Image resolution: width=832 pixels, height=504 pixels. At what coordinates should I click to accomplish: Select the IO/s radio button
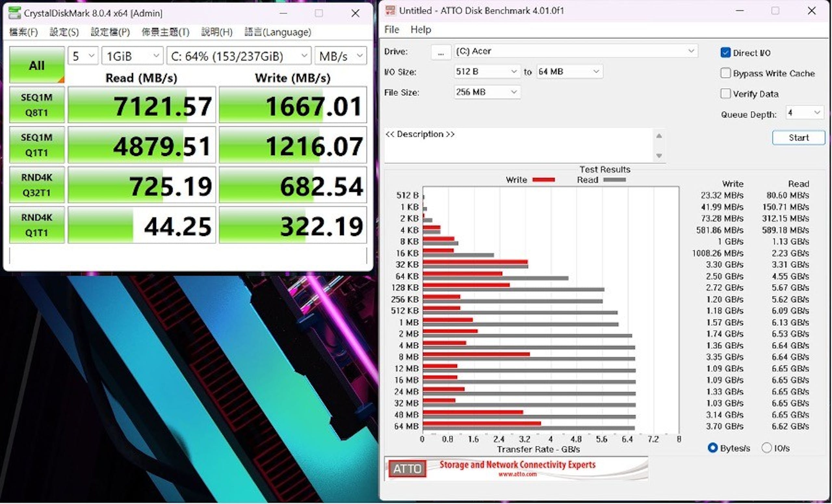767,448
